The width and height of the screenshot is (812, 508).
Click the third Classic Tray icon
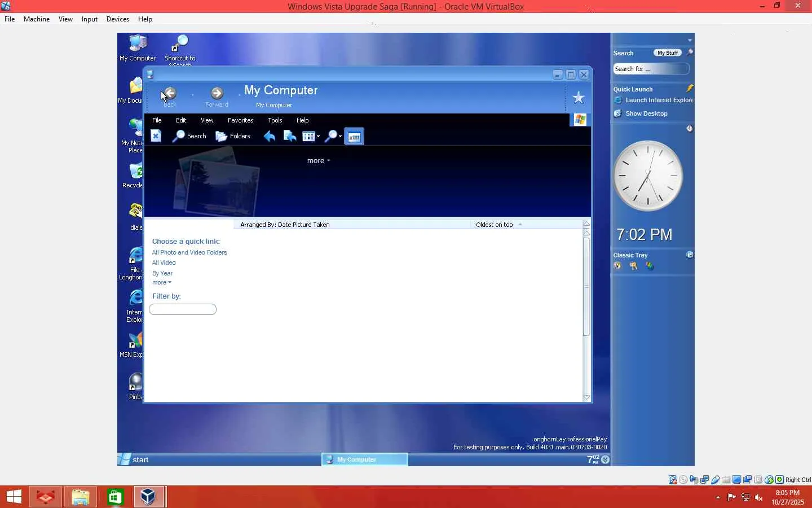[x=650, y=266]
